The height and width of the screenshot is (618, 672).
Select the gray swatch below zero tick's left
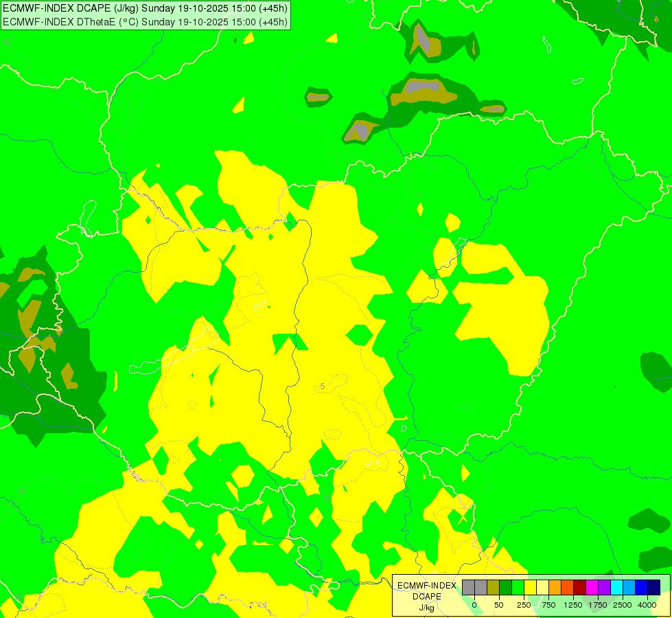coord(468,588)
